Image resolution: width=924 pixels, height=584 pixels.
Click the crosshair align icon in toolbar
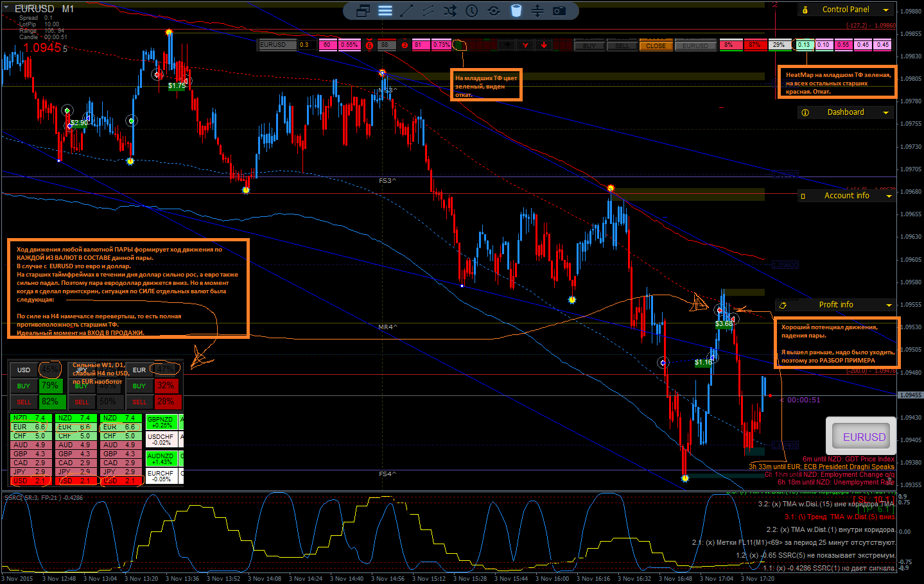point(537,11)
